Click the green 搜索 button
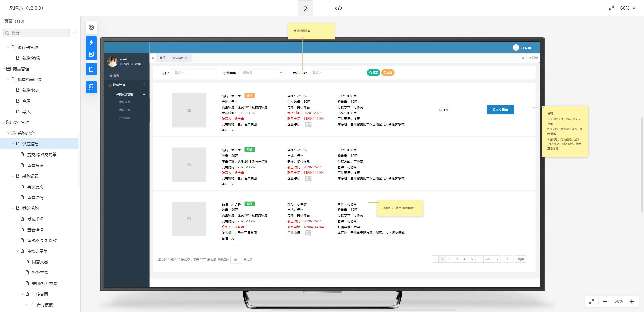644x312 pixels. pos(373,72)
